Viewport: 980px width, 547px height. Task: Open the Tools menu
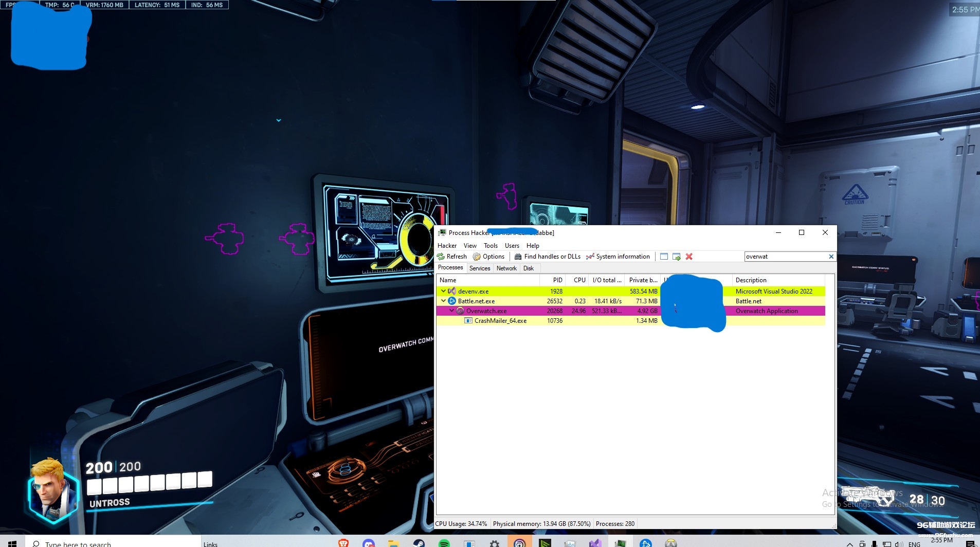point(491,246)
